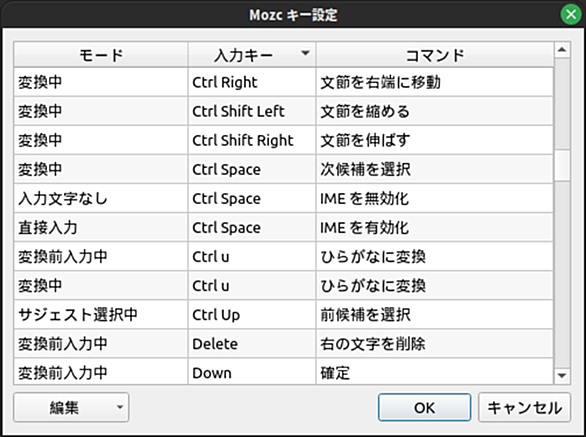
Task: Select the 右の文字を削除 command cell
Action: click(x=435, y=344)
